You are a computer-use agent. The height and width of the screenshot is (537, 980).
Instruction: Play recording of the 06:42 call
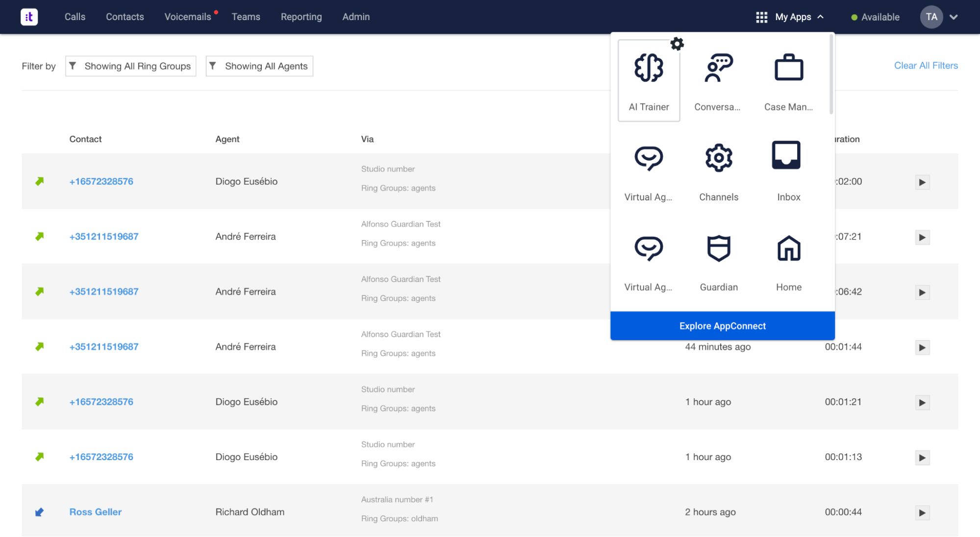point(922,293)
